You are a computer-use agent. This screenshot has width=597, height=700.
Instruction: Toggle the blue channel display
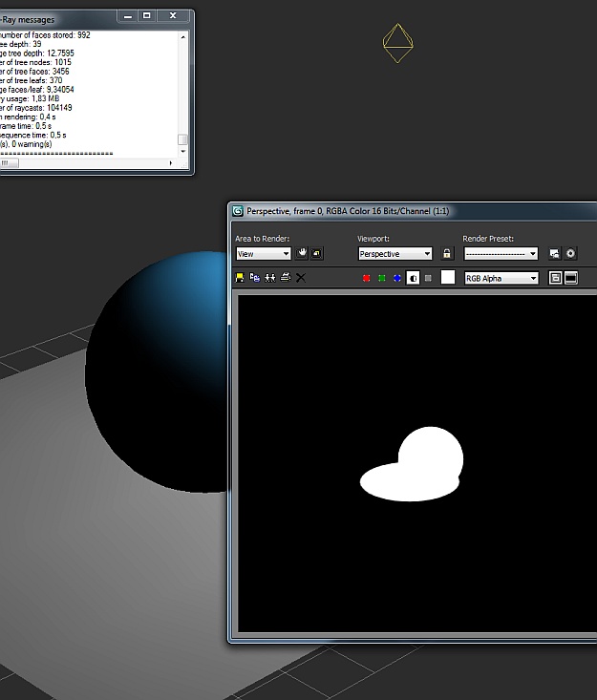397,278
